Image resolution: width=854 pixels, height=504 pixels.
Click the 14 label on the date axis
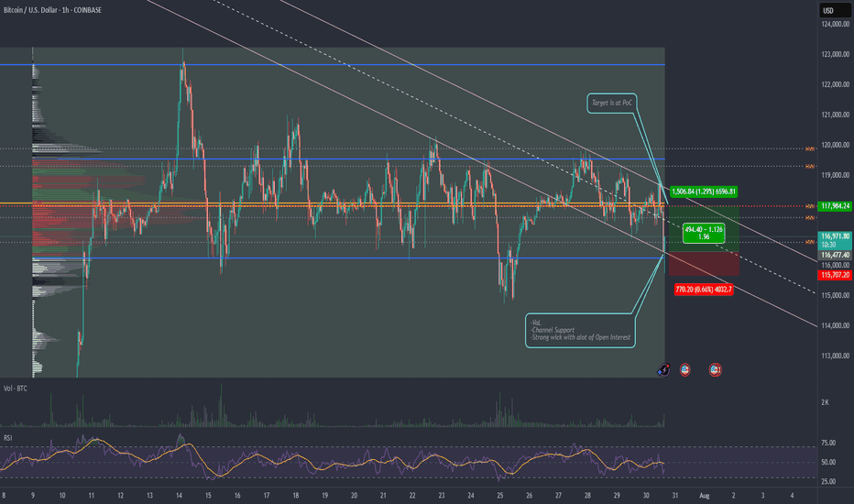pyautogui.click(x=179, y=495)
